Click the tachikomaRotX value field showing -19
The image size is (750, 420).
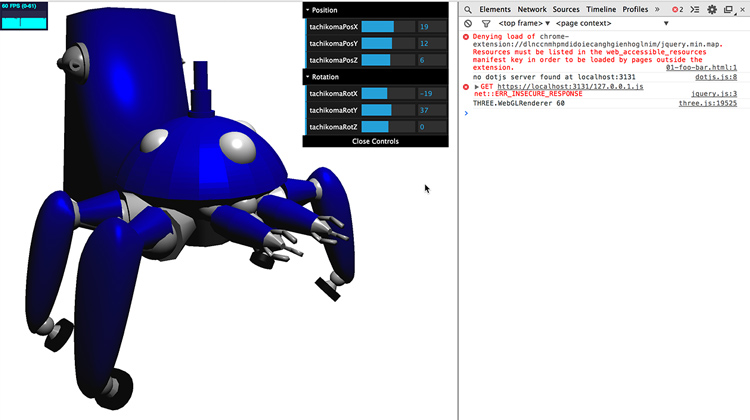pos(432,94)
